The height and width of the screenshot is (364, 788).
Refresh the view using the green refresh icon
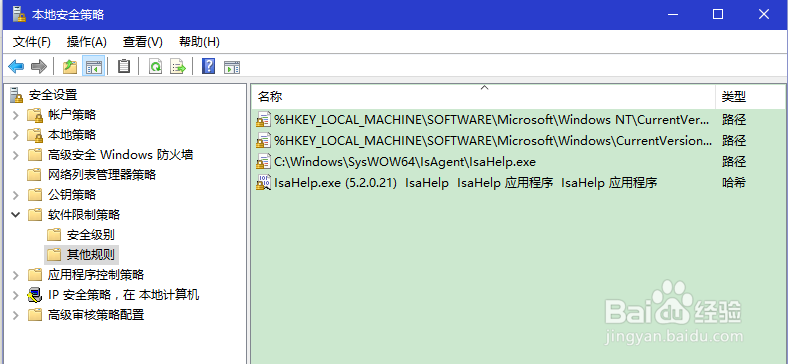[x=156, y=66]
